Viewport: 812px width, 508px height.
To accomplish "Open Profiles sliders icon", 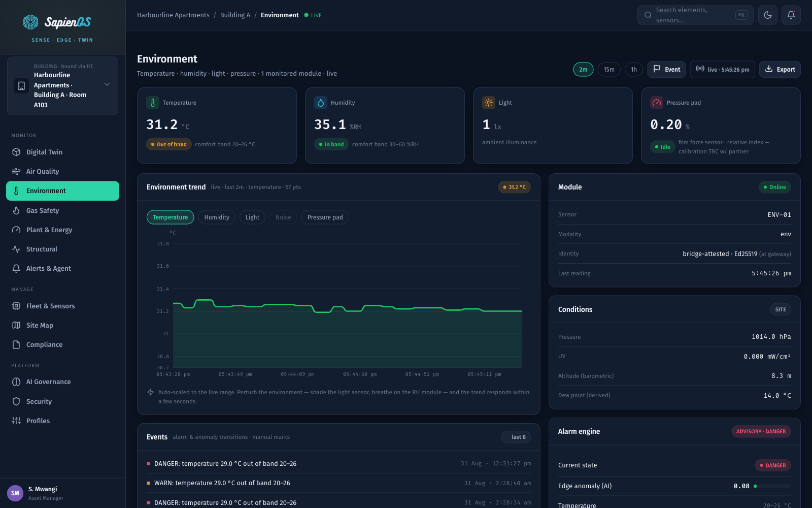I will (16, 421).
